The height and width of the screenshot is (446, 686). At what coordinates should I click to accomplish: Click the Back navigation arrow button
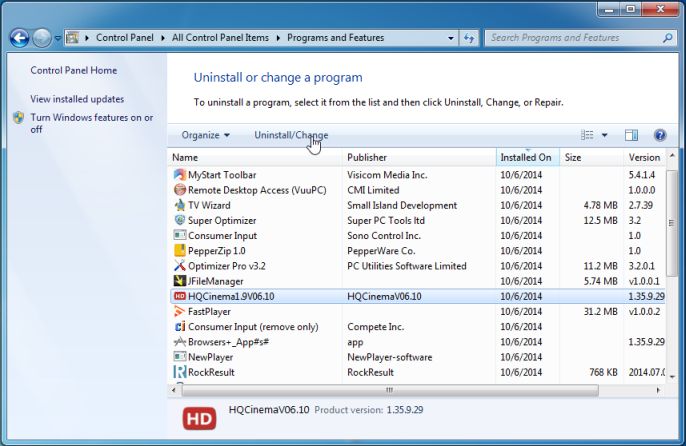tap(19, 38)
